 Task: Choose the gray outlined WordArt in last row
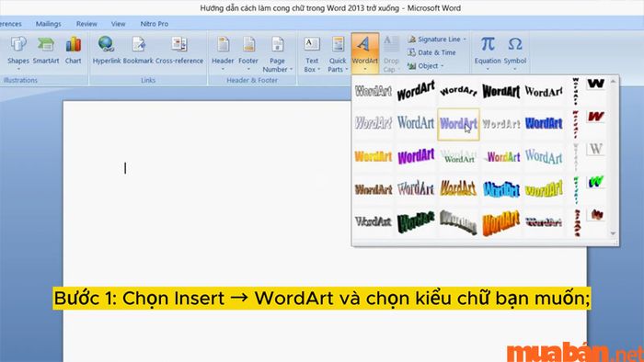point(373,221)
